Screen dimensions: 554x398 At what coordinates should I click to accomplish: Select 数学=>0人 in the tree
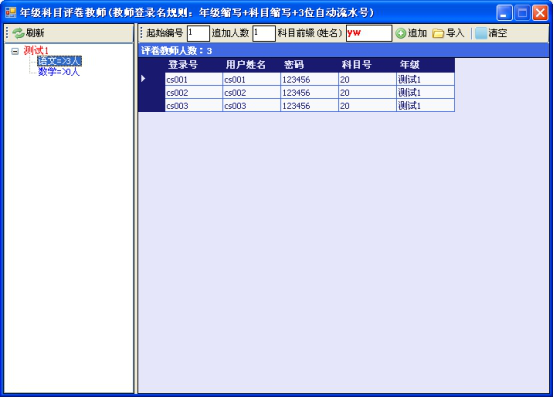[x=59, y=72]
